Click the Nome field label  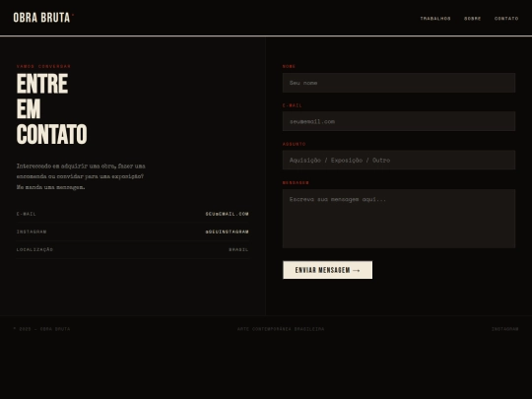click(x=289, y=67)
